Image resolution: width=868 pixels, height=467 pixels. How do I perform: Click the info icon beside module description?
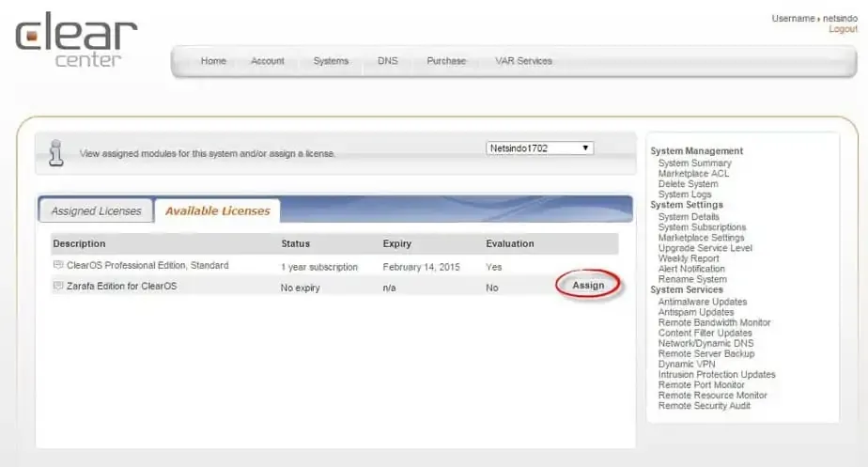tap(56, 153)
